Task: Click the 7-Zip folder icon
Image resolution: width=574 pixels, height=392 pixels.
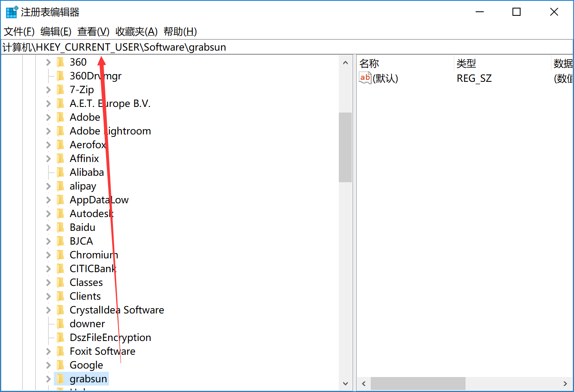Action: 60,89
